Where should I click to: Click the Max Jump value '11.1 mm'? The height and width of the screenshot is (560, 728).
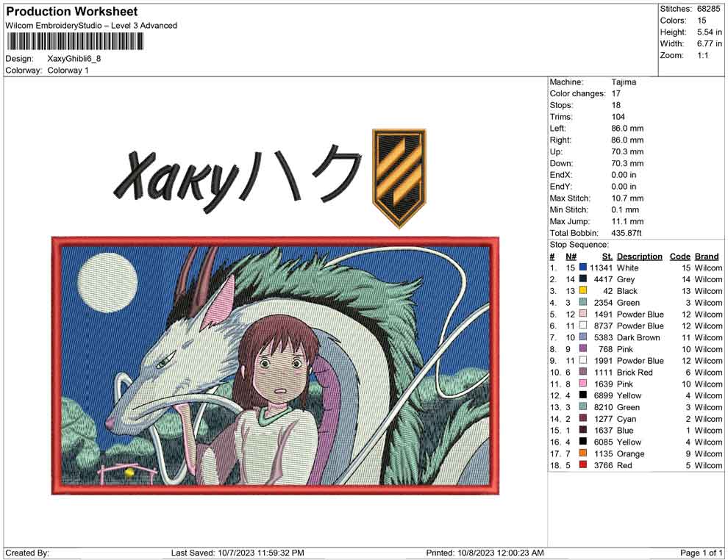click(627, 221)
